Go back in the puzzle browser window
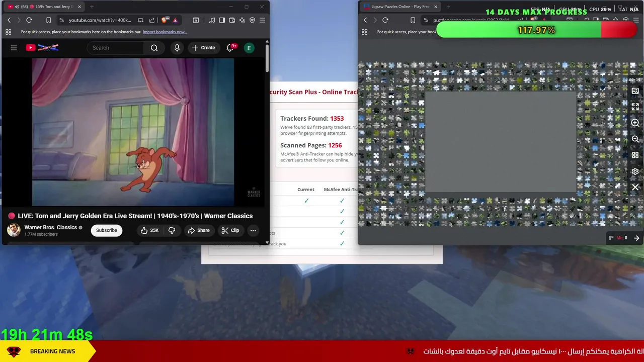 pyautogui.click(x=365, y=20)
